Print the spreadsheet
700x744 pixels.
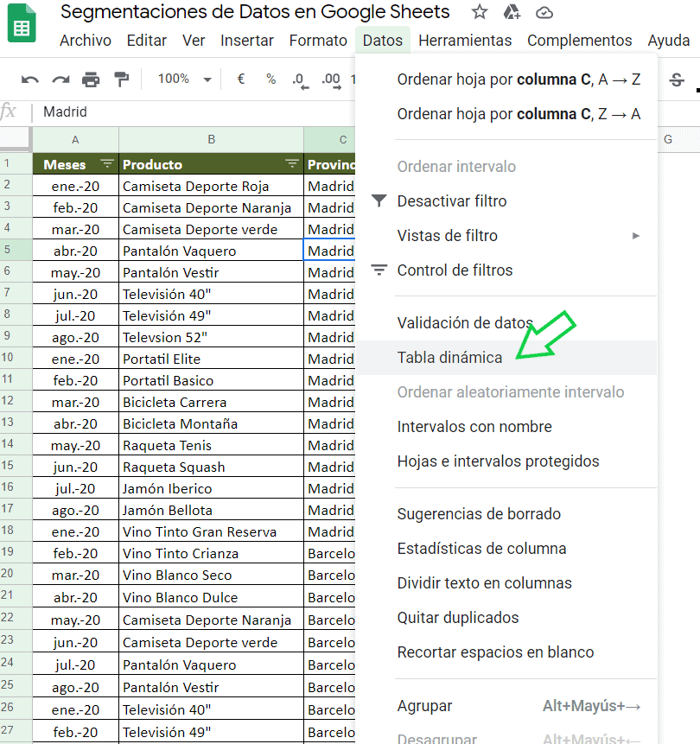pyautogui.click(x=91, y=79)
